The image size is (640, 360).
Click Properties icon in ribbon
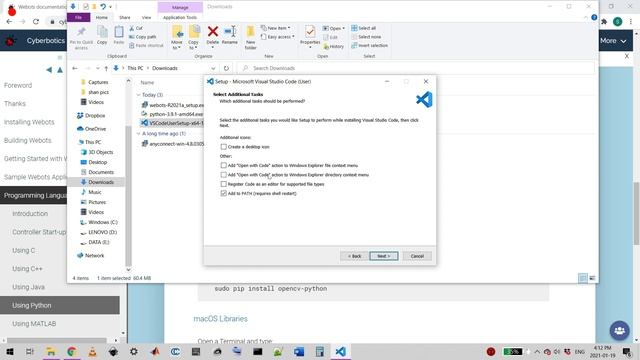310,36
